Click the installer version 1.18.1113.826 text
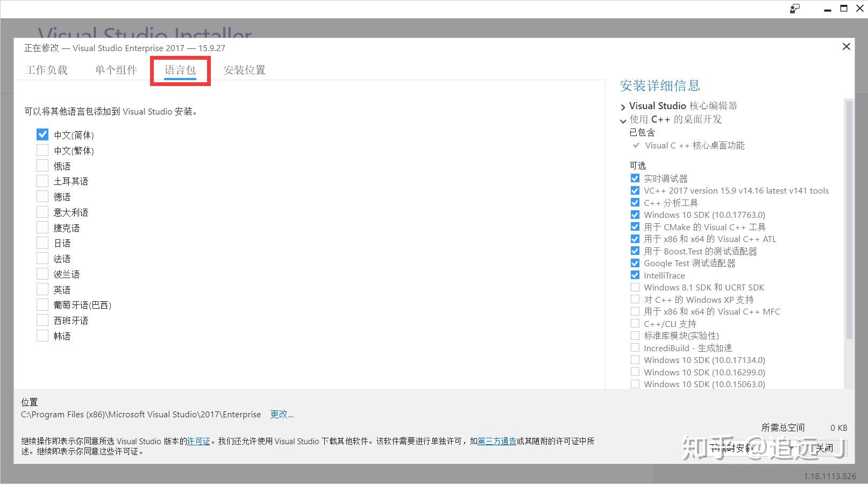Viewport: 868px width, 484px height. click(x=830, y=476)
